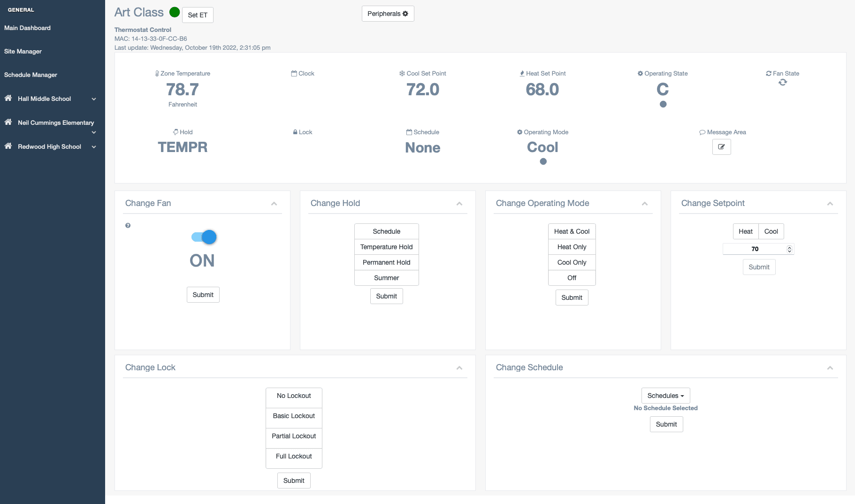855x504 pixels.
Task: Click the Redwood High School home icon
Action: coord(8,146)
